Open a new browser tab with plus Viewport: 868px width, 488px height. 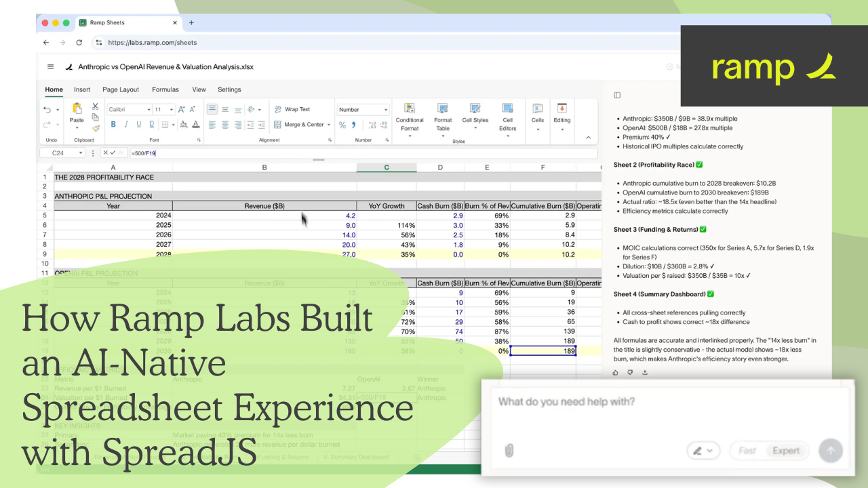point(191,22)
